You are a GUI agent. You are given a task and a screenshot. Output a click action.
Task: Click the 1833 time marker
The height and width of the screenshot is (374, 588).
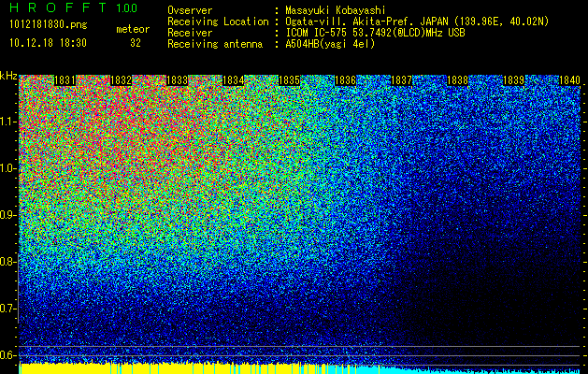coord(177,80)
